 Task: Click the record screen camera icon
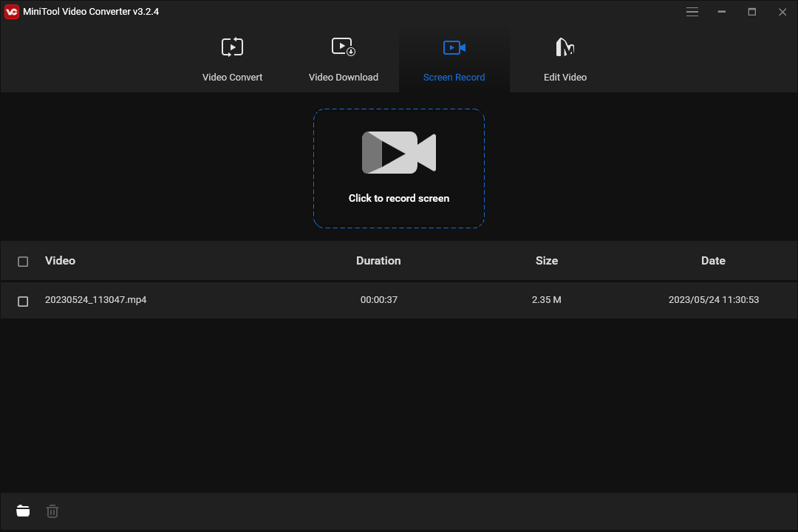[398, 153]
